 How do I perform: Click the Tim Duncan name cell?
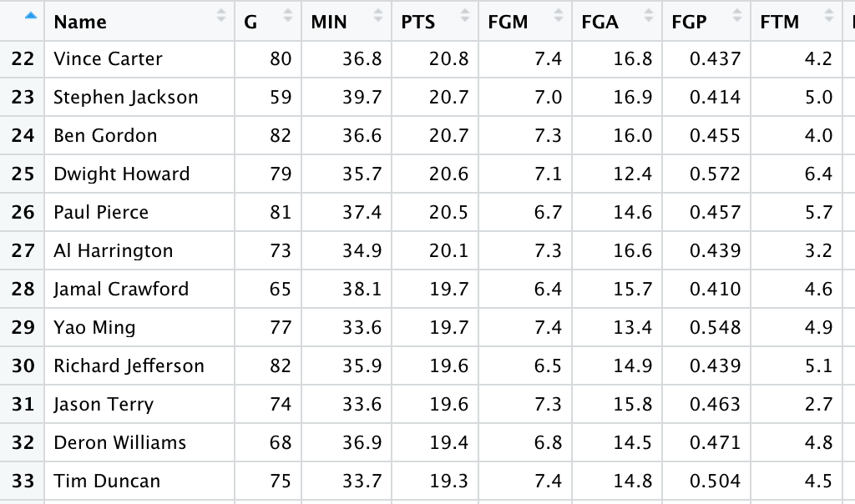coord(107,481)
